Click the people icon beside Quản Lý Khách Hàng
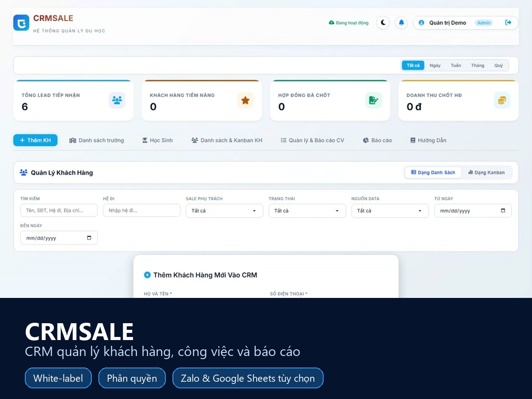Image resolution: width=532 pixels, height=399 pixels. pyautogui.click(x=23, y=172)
